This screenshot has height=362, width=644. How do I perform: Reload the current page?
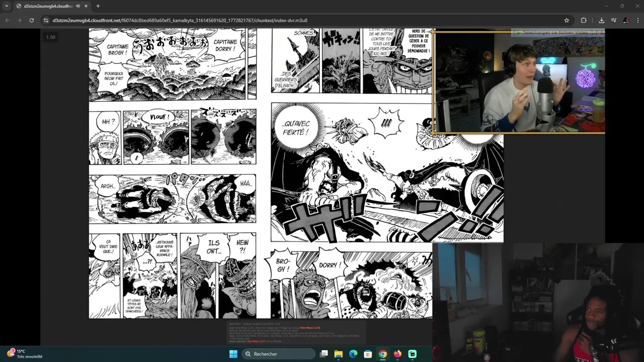click(31, 20)
